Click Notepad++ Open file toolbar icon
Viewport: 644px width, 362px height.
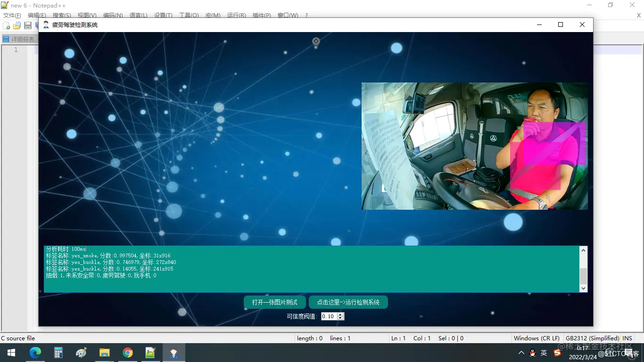[x=17, y=25]
